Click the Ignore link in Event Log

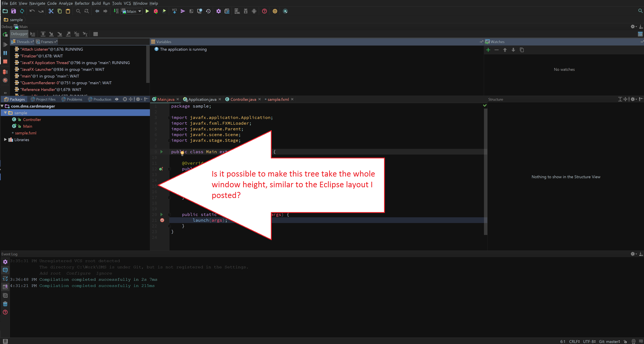tap(104, 273)
